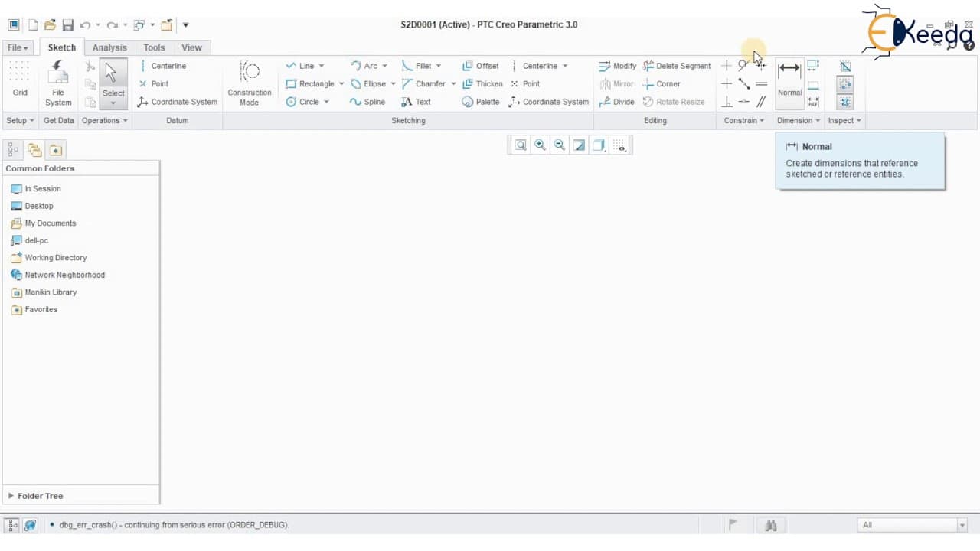Expand the Inspect group dropdown

pyautogui.click(x=844, y=121)
